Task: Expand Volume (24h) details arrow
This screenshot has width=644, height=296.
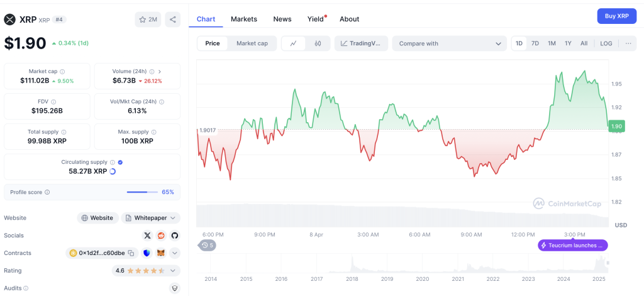Action: click(160, 72)
